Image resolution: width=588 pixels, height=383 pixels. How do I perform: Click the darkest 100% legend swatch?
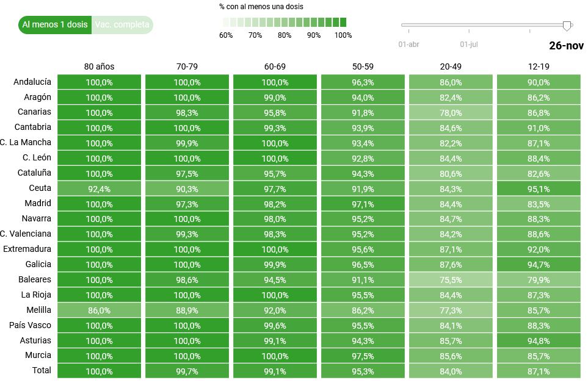tap(343, 22)
